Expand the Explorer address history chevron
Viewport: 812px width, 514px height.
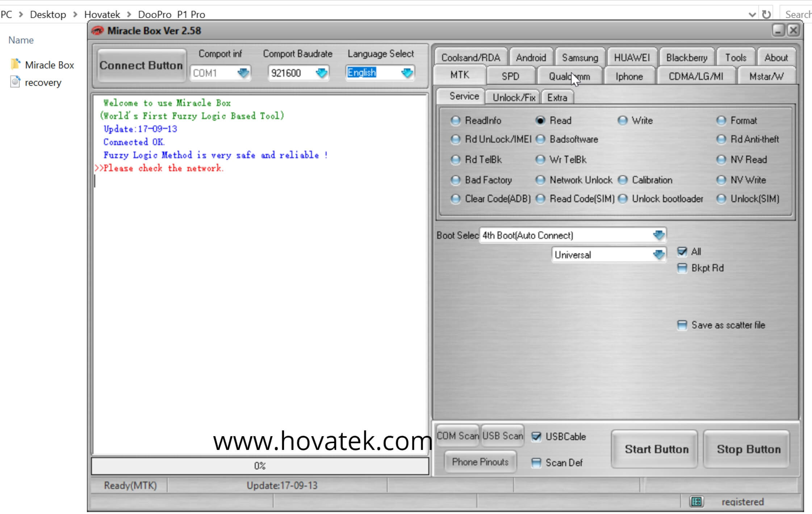[752, 14]
